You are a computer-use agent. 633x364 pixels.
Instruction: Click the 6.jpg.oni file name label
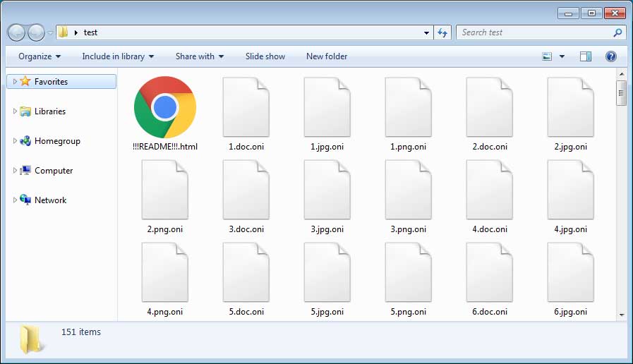click(x=571, y=312)
